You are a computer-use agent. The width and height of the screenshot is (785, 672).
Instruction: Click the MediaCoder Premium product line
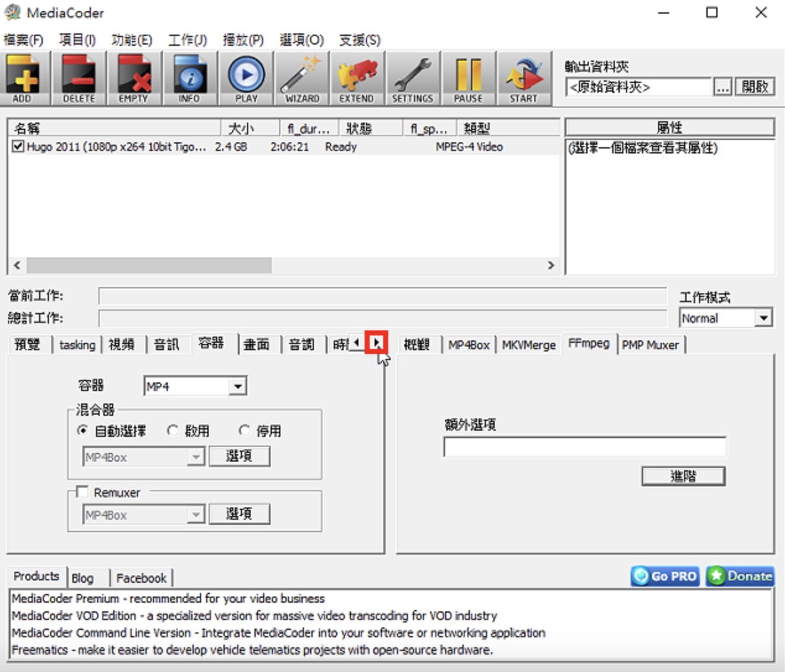168,598
